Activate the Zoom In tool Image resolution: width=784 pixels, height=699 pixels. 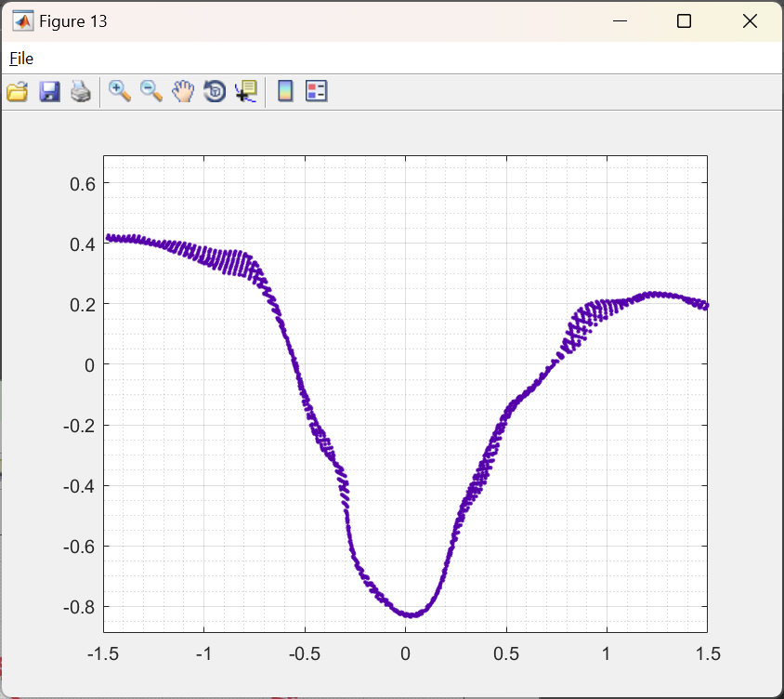tap(120, 91)
